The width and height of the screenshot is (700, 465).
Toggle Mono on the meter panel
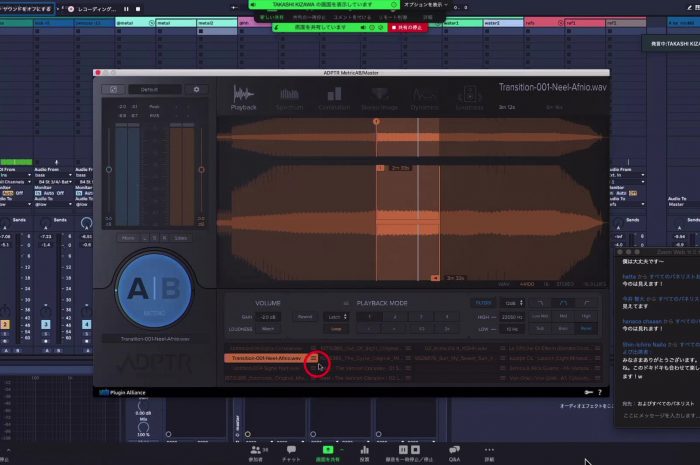(129, 238)
